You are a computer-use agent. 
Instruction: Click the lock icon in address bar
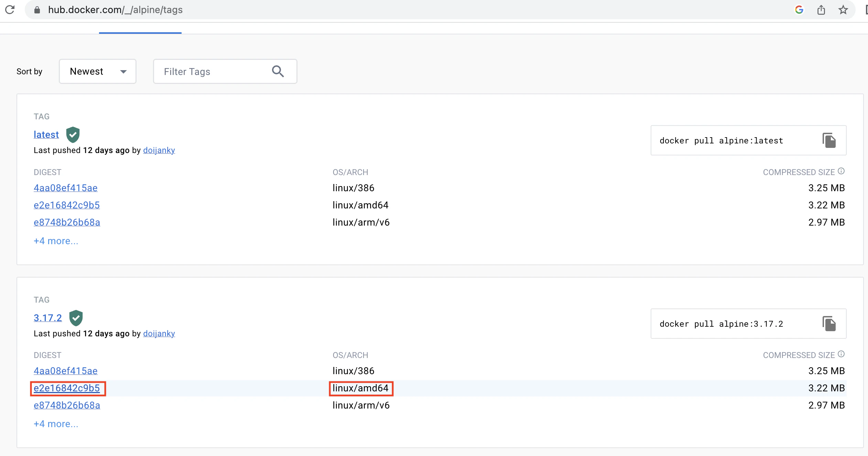pos(37,10)
